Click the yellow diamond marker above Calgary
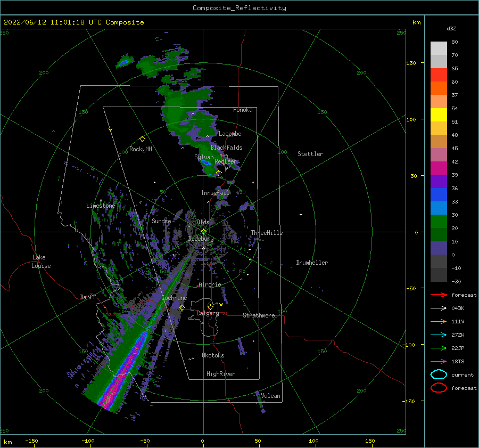Screen dimensions: 479x448 click(x=210, y=307)
